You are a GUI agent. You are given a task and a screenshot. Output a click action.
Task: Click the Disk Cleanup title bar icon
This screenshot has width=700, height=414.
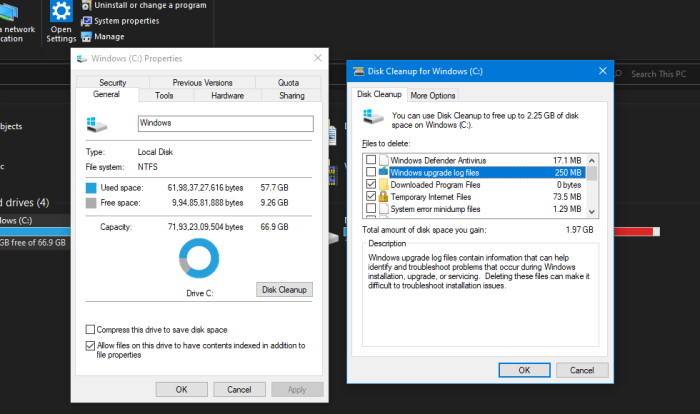point(358,71)
